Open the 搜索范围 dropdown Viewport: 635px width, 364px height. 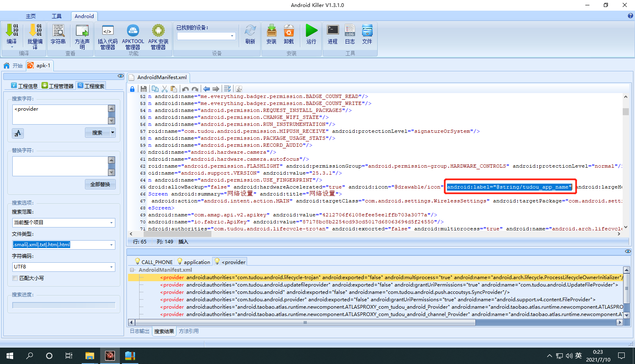(x=64, y=223)
